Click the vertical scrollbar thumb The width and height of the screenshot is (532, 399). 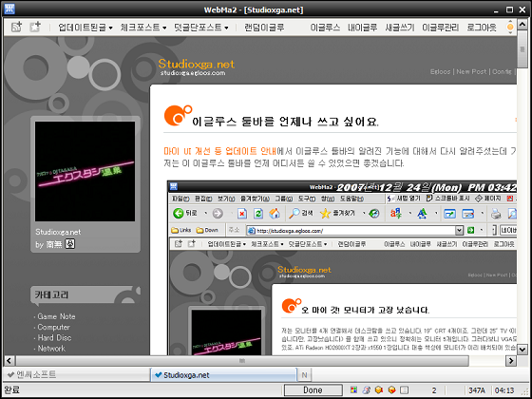522,49
